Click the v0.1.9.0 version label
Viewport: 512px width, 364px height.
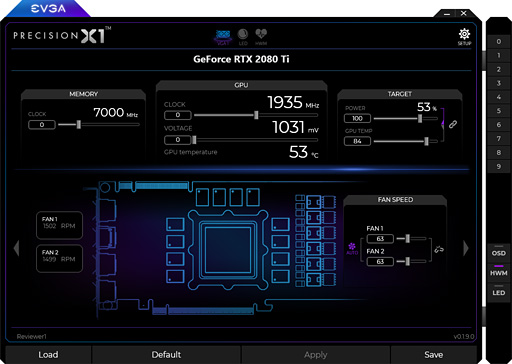pyautogui.click(x=463, y=336)
